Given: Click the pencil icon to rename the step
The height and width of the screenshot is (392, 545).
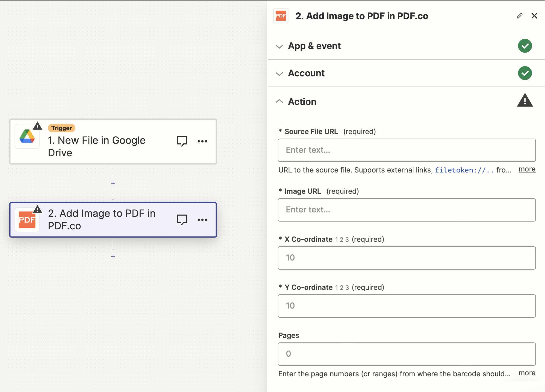Looking at the screenshot, I should click(519, 16).
